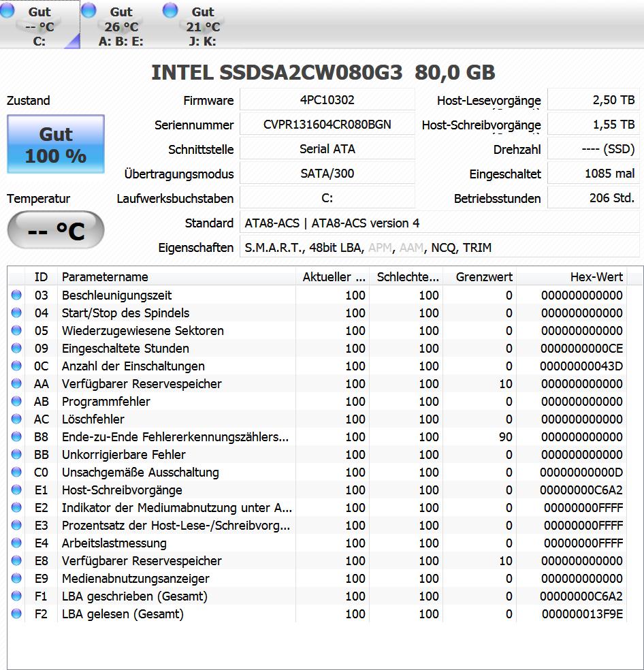Image resolution: width=644 pixels, height=670 pixels.
Task: Select the Unkorrigierbare Fehler parameter name
Action: pyautogui.click(x=123, y=455)
